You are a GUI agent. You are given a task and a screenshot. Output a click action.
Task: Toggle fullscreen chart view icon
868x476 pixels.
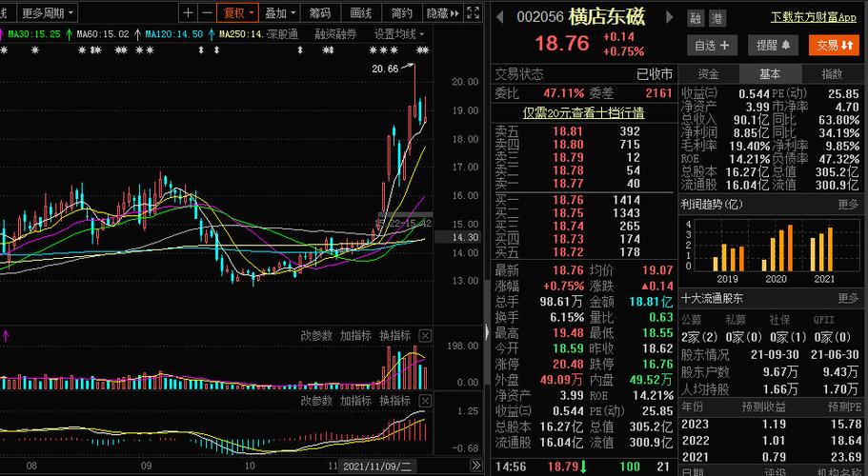click(474, 12)
